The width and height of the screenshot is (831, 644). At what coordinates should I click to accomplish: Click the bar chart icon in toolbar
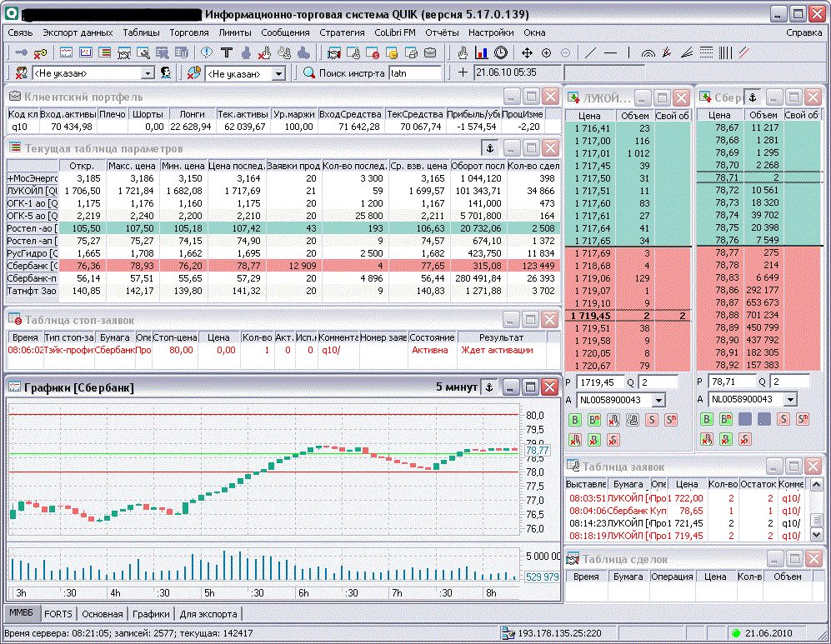[481, 52]
